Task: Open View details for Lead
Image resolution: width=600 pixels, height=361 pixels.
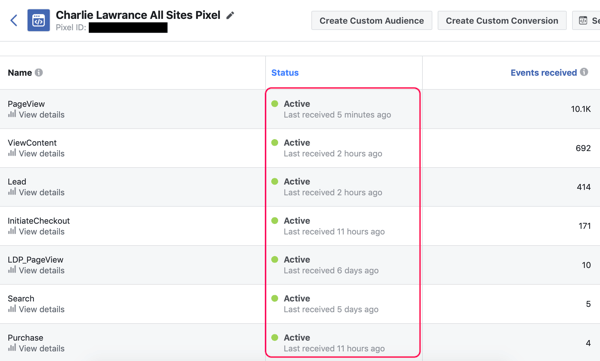Action: 42,193
